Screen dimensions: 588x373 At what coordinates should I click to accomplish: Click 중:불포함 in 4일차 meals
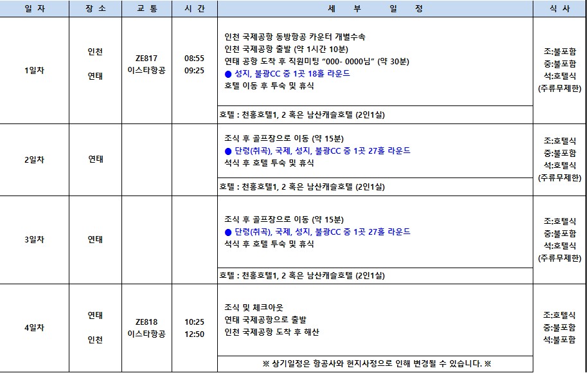click(560, 327)
